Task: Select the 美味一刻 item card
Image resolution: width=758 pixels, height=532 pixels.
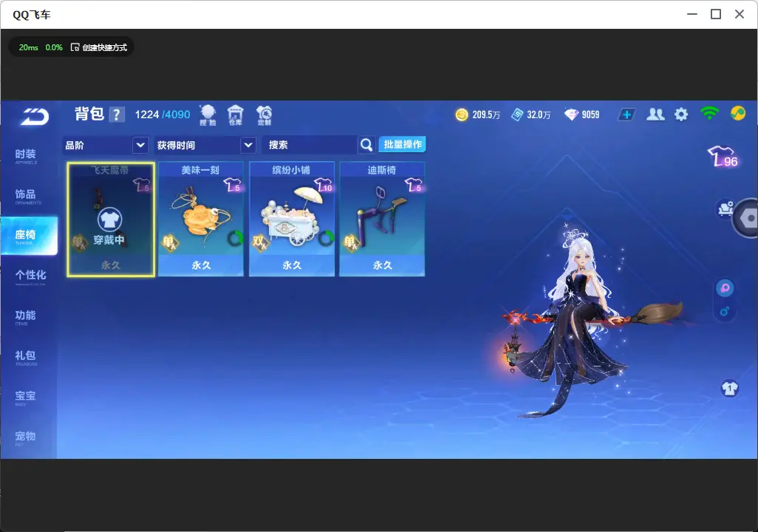Action: coord(201,219)
